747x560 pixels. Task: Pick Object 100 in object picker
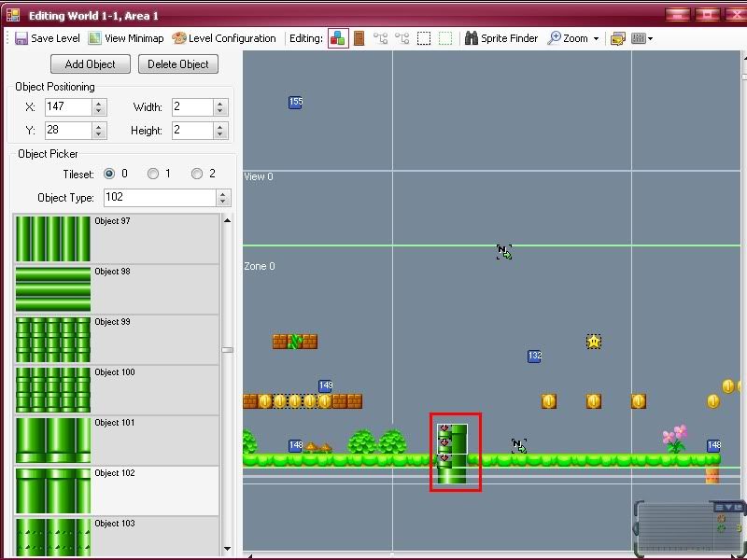[x=117, y=390]
